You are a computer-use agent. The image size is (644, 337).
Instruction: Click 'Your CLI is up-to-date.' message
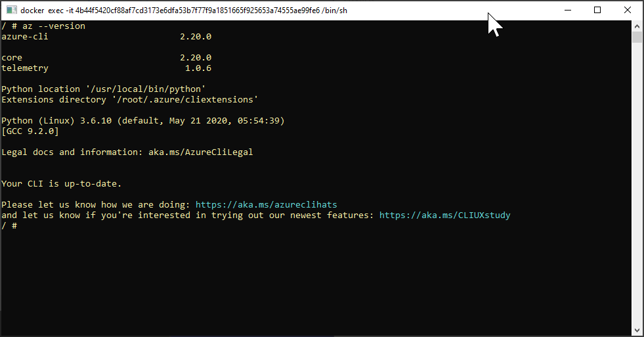[62, 184]
